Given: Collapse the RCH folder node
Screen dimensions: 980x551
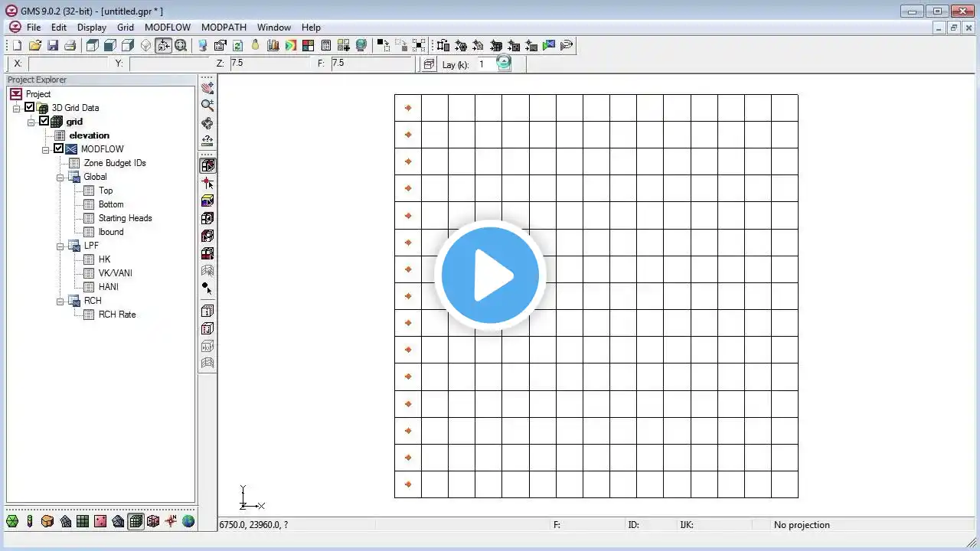Looking at the screenshot, I should (60, 301).
